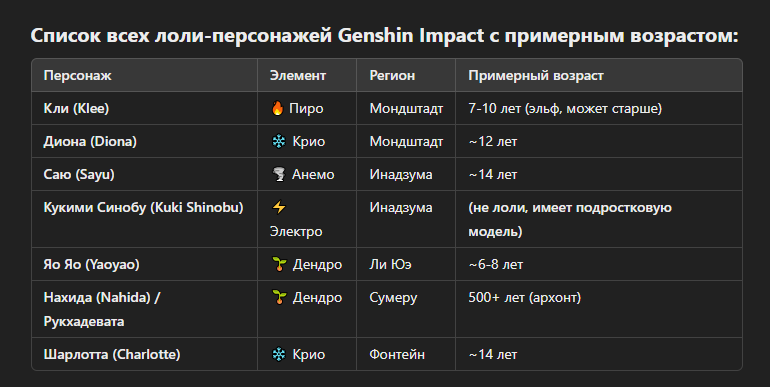Click the lightning bolt icon above Электро

(278, 207)
